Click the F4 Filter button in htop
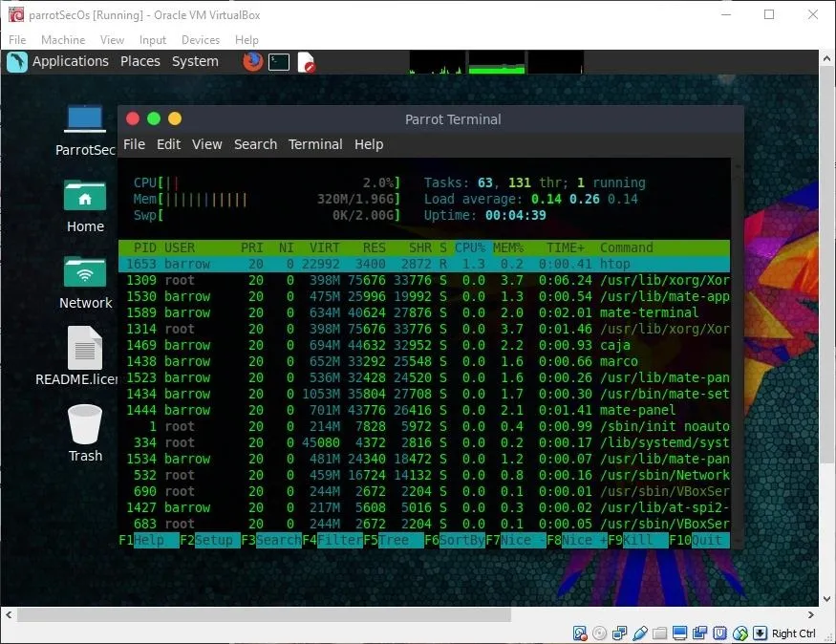The image size is (836, 644). (x=332, y=540)
